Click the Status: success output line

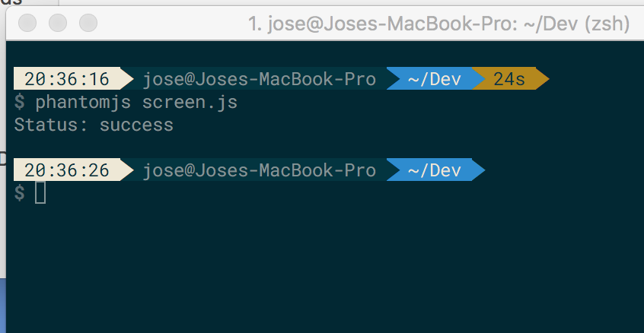tap(94, 125)
